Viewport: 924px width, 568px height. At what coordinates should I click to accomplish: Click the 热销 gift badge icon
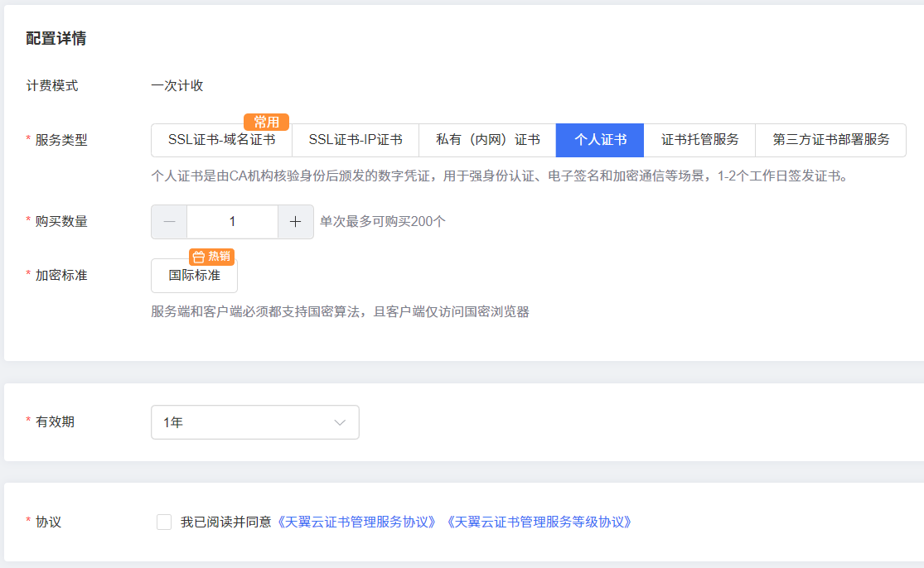click(199, 257)
